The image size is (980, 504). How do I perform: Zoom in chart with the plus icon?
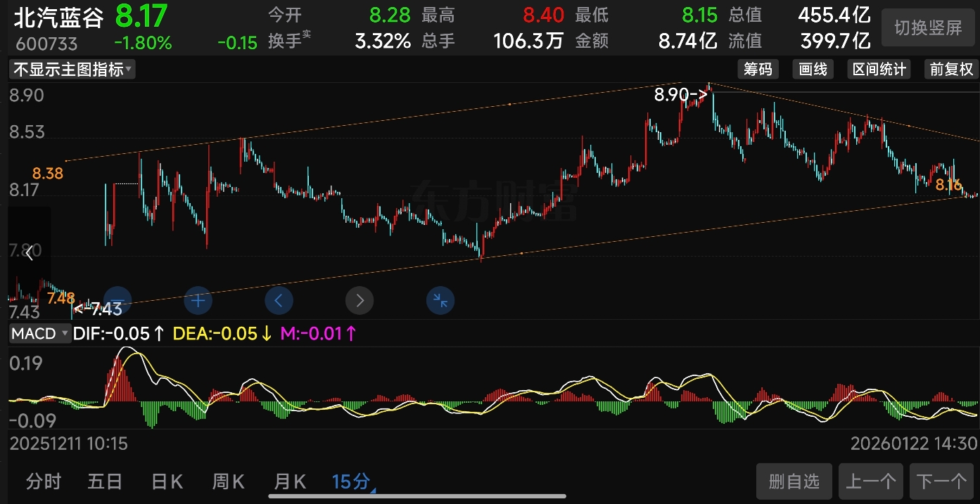[198, 301]
